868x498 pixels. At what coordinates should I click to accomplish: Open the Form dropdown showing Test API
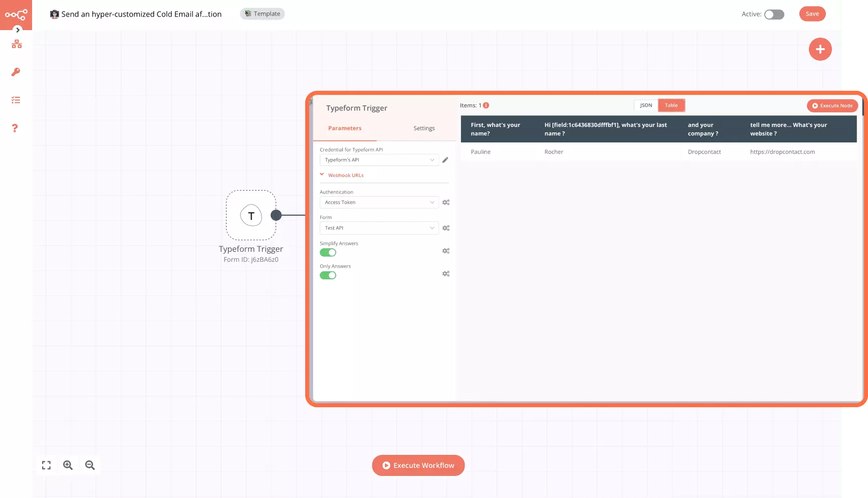379,228
